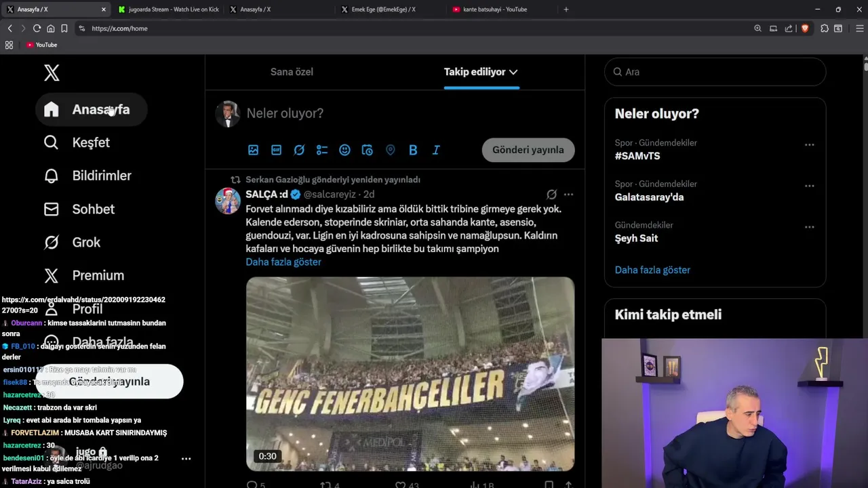This screenshot has width=868, height=488.
Task: Open Grok from the sidebar
Action: (x=72, y=242)
